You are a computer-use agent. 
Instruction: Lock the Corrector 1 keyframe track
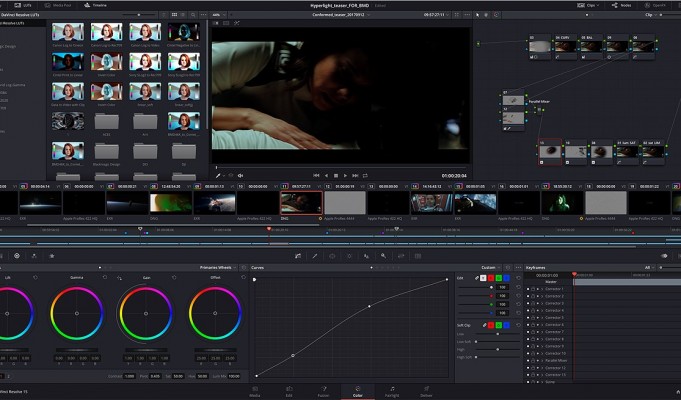tap(533, 289)
